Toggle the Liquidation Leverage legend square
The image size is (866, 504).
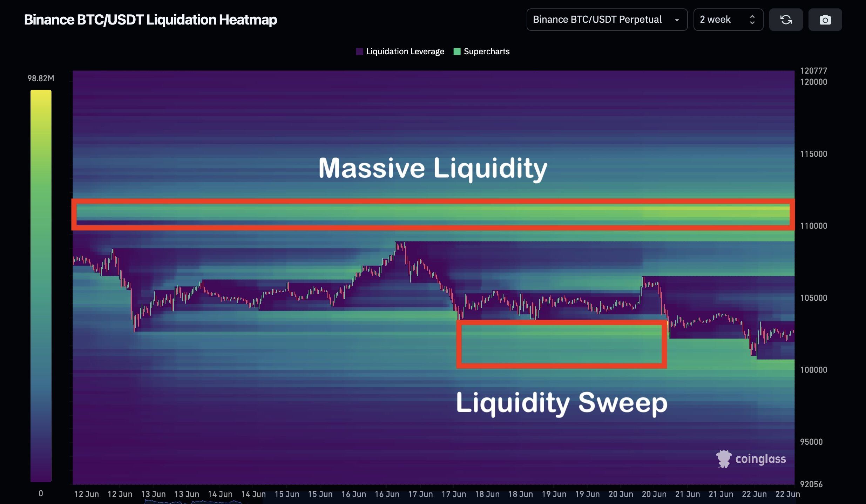click(359, 52)
